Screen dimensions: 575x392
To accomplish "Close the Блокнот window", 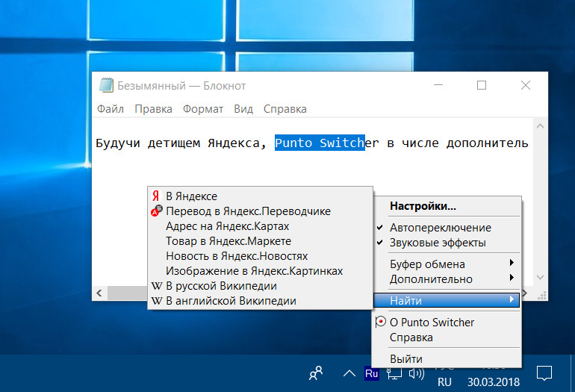I will coord(526,85).
